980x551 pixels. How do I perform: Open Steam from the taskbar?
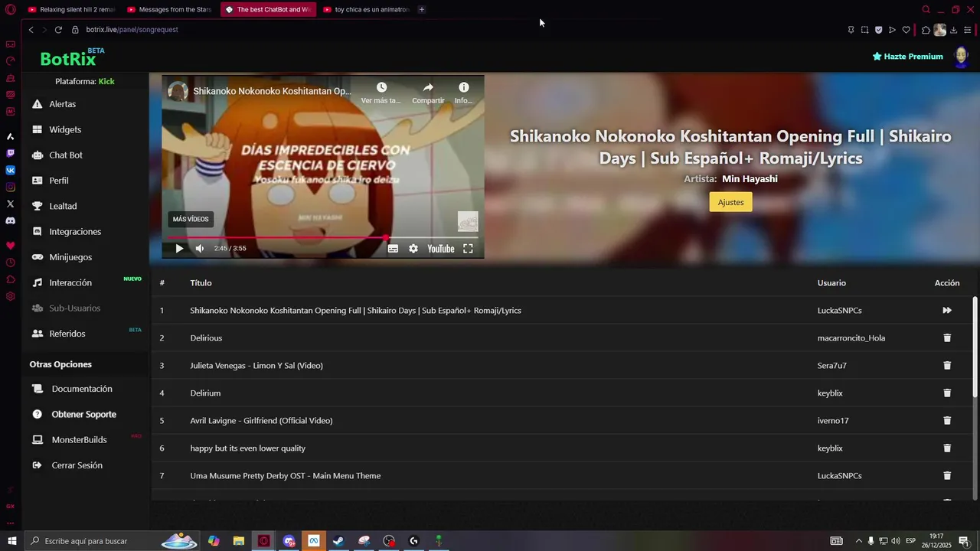tap(338, 541)
